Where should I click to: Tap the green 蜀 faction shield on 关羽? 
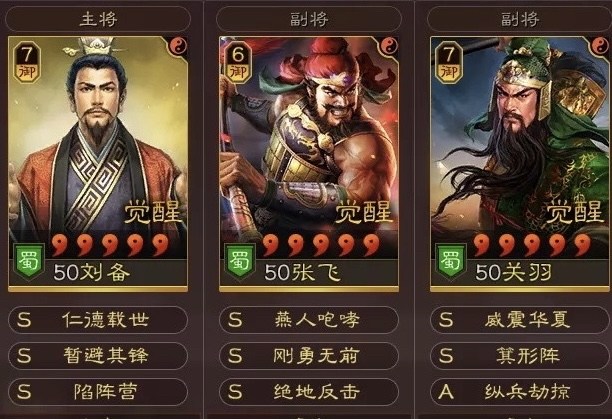(451, 261)
